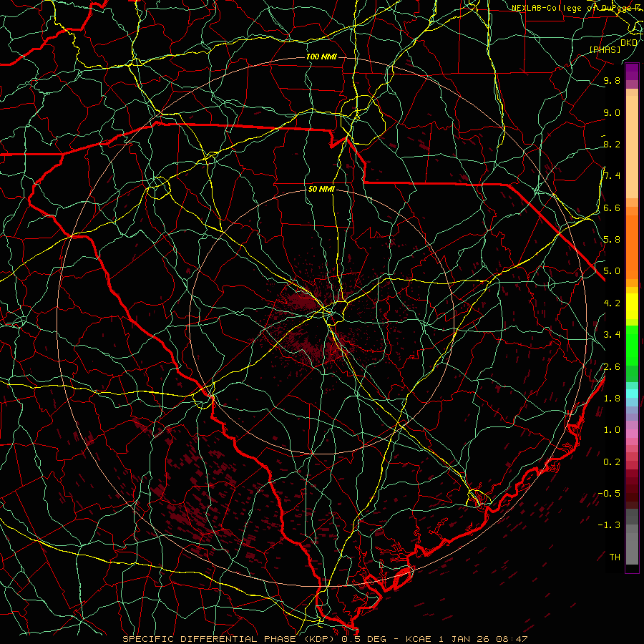Click the 9.0 value on the color scale
This screenshot has height=644, width=644.
click(612, 112)
